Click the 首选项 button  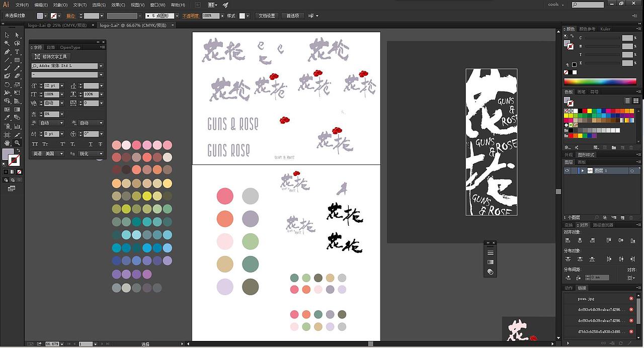292,16
